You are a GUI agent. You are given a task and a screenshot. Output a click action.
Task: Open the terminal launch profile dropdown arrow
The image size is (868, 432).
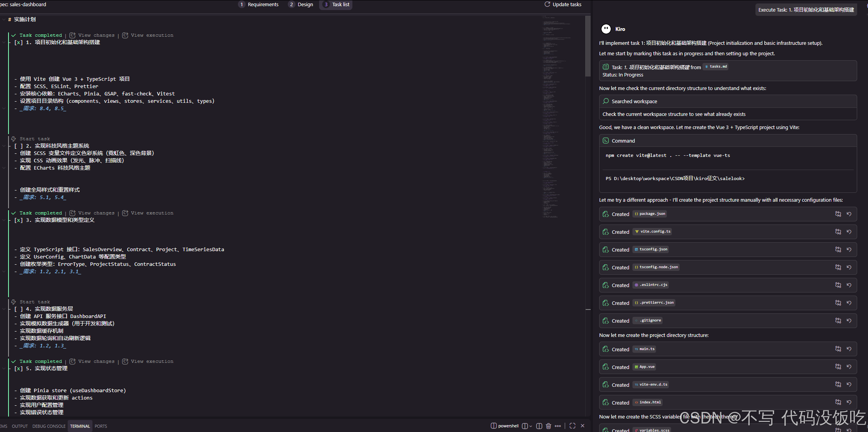tap(531, 426)
